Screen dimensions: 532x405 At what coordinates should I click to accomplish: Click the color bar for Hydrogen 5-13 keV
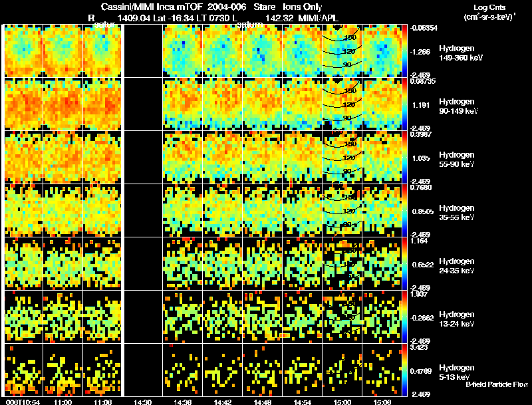click(404, 370)
